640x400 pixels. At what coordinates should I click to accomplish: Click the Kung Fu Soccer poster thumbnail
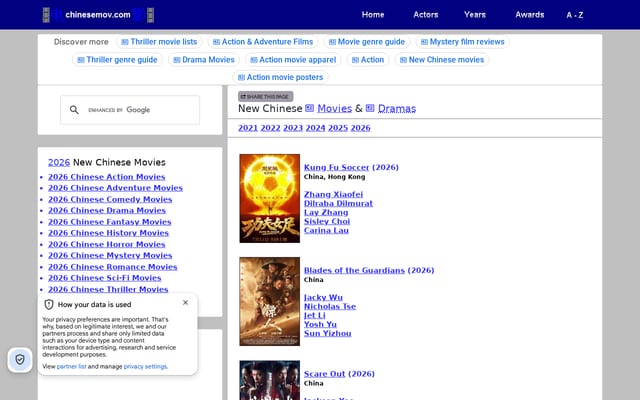[x=269, y=198]
